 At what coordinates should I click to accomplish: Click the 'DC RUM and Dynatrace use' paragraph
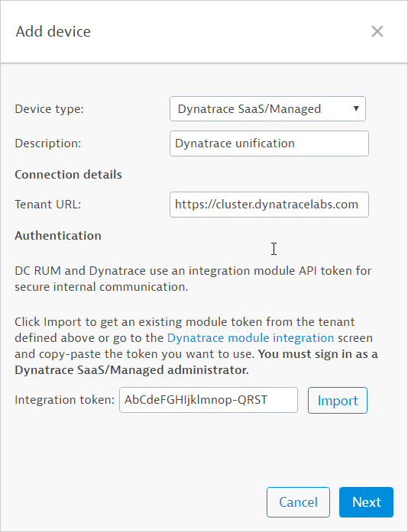pyautogui.click(x=193, y=279)
